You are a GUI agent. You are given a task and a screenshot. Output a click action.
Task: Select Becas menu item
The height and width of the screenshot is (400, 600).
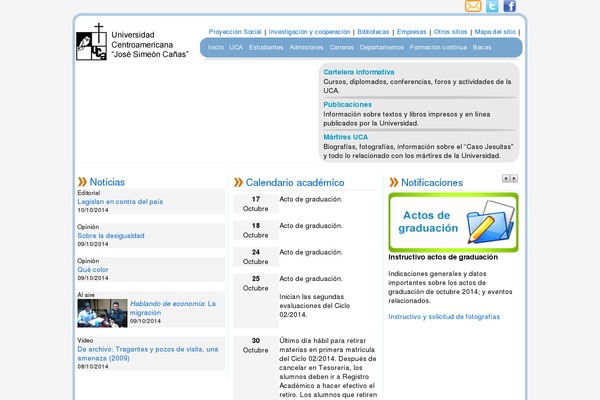click(482, 47)
